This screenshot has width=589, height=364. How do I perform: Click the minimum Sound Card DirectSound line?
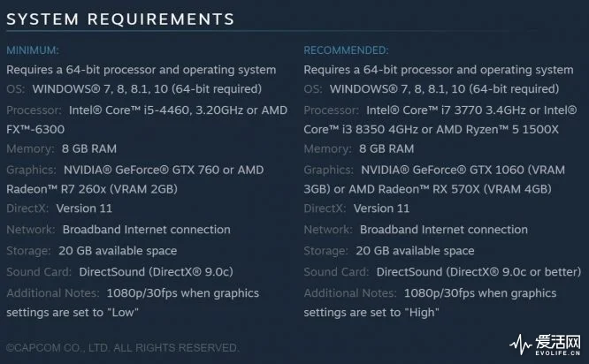[119, 272]
